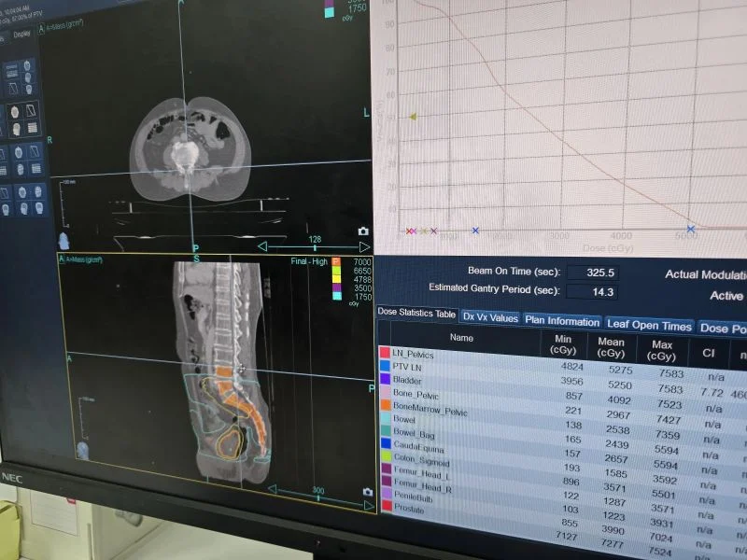The height and width of the screenshot is (560, 747).
Task: Sort by the Name column header
Action: [x=461, y=338]
